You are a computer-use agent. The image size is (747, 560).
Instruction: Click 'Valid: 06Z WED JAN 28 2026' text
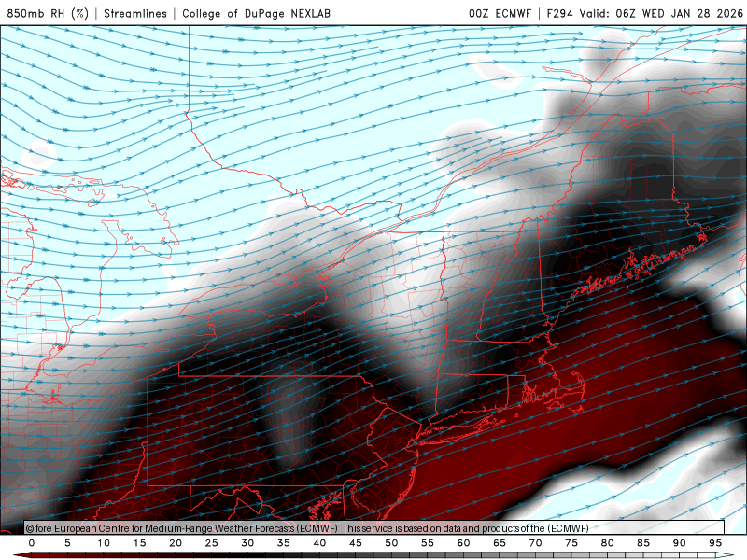point(661,13)
